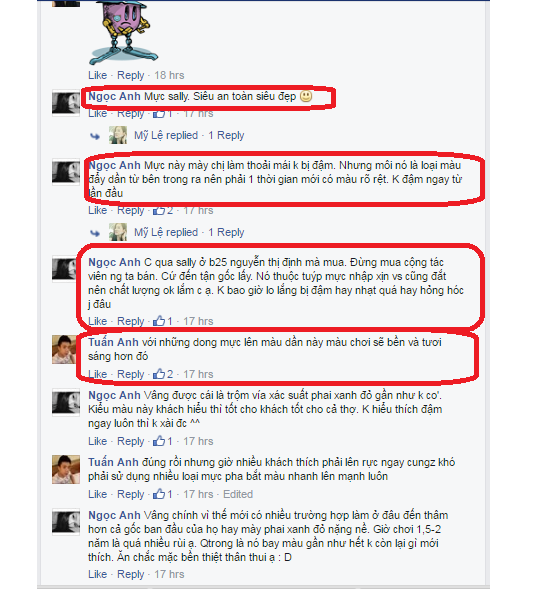Click like-count icon on 'C qua sally' comment
Image resolution: width=550 pixels, height=589 pixels.
tap(159, 321)
